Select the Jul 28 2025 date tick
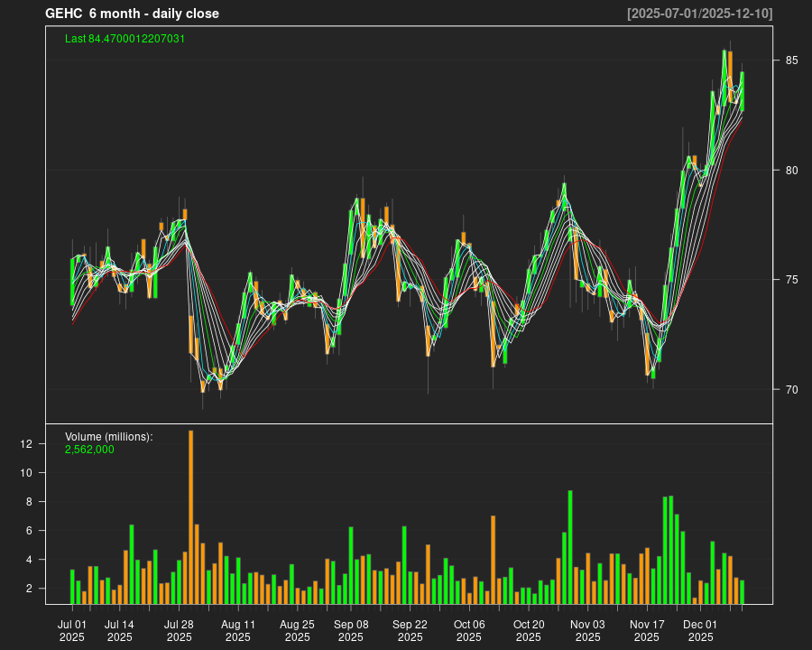 click(179, 630)
